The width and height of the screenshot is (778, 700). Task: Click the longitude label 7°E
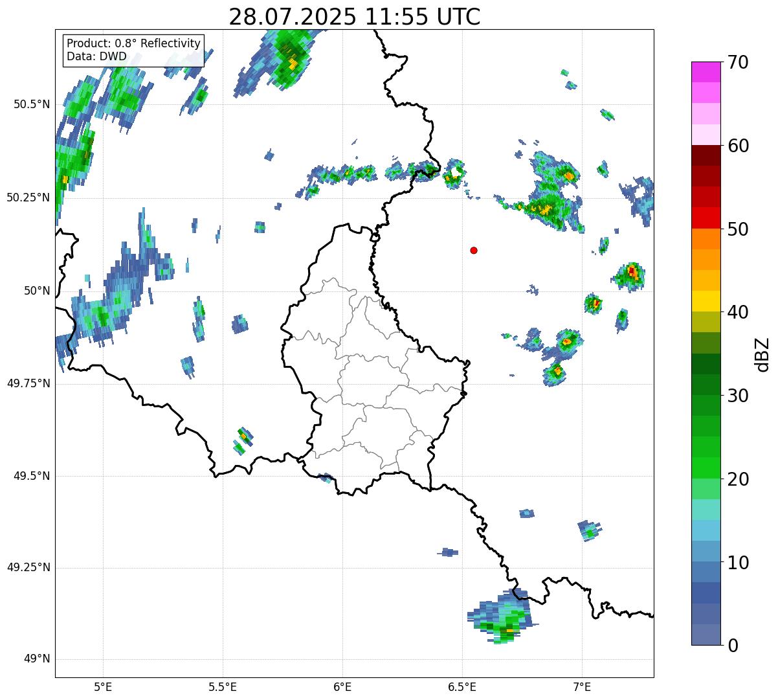click(x=583, y=686)
